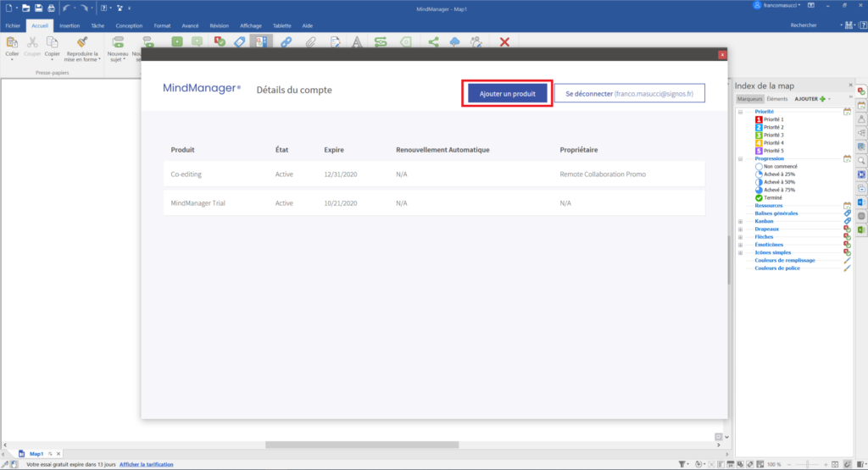
Task: Redo the last action
Action: 84,8
